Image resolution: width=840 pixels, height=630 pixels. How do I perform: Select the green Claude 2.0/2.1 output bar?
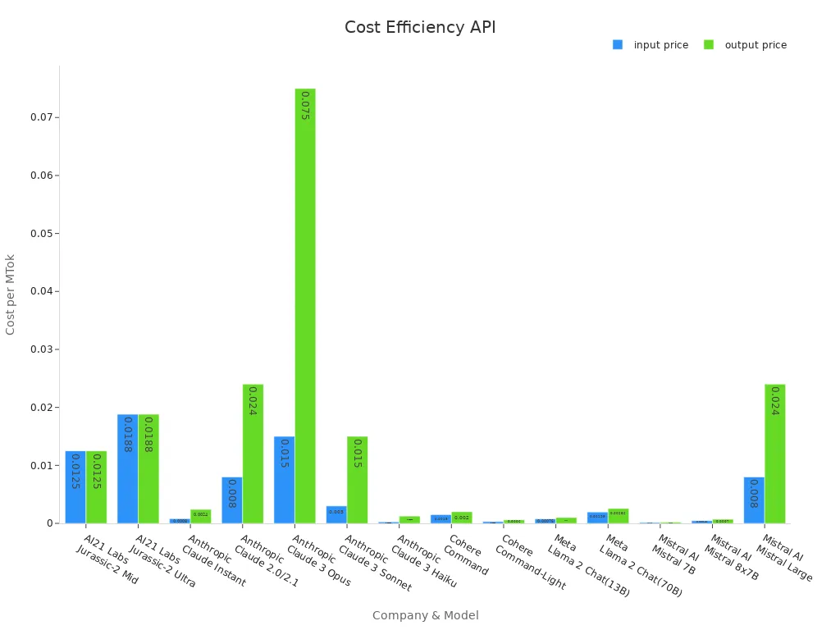253,454
